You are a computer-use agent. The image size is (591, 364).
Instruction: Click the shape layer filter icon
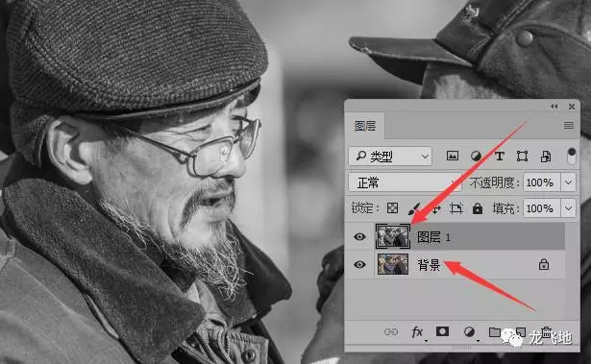point(522,156)
